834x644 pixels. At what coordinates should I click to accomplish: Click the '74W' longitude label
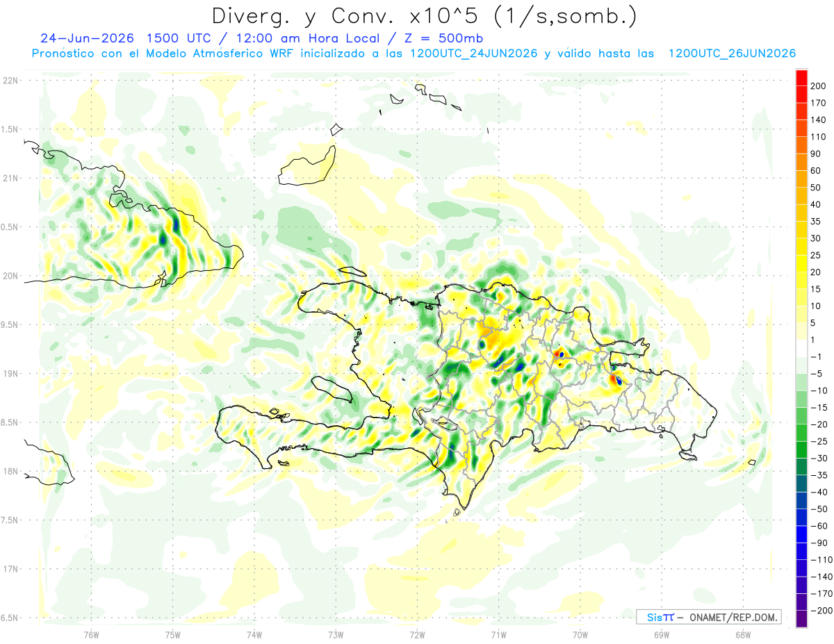pyautogui.click(x=254, y=635)
